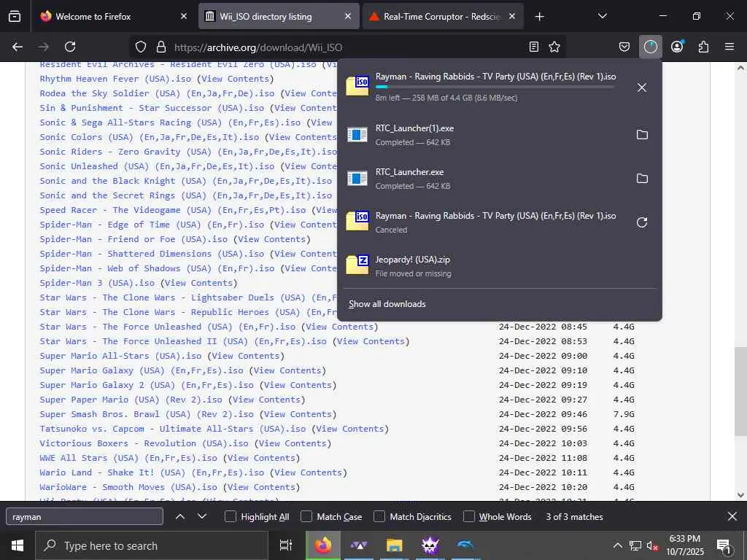Open network icon in system tray
The image size is (747, 560).
click(x=635, y=545)
